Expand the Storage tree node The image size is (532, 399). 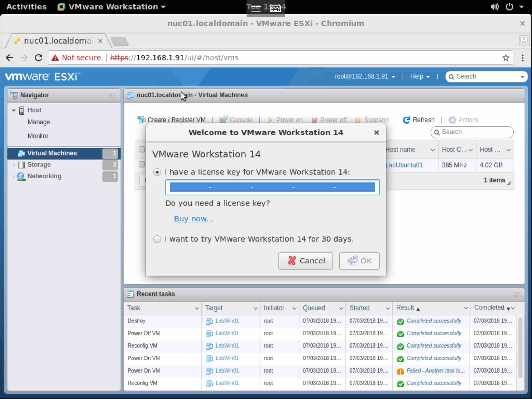14,165
